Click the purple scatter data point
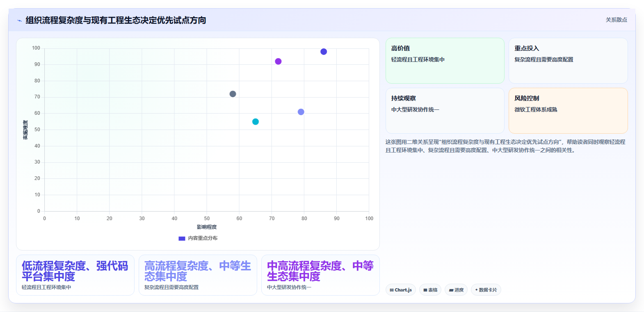The image size is (644, 312). pos(278,61)
